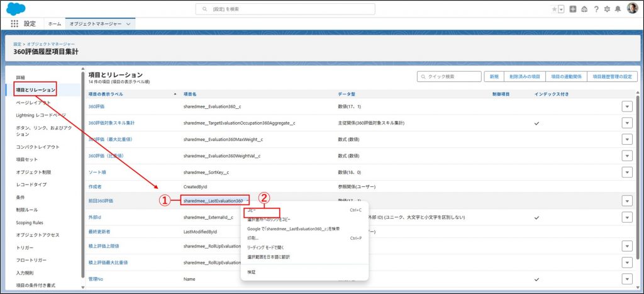Sort by 項目の表示ラベル column header
The image size is (644, 294).
106,94
